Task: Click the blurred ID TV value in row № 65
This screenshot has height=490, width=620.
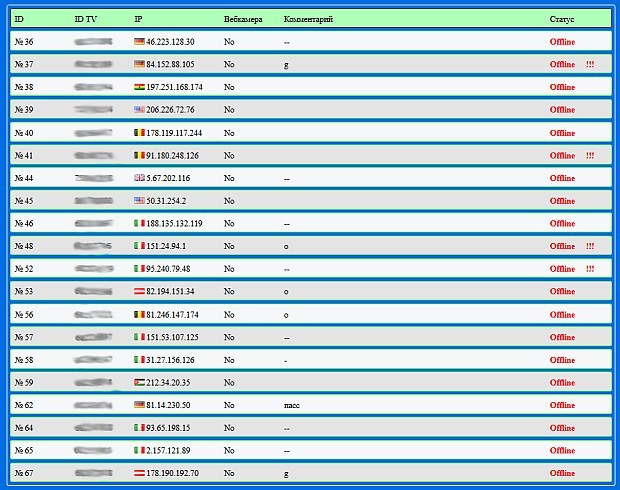Action: pyautogui.click(x=93, y=450)
